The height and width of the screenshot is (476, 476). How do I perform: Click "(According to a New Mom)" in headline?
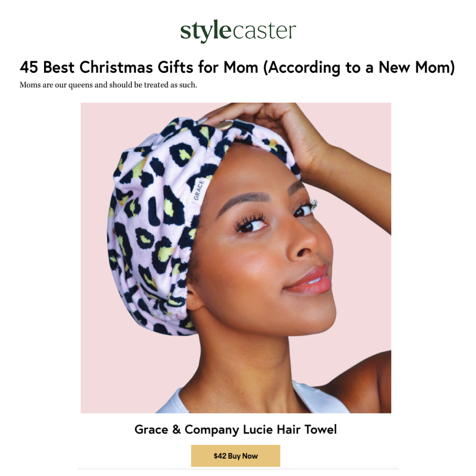pyautogui.click(x=359, y=67)
